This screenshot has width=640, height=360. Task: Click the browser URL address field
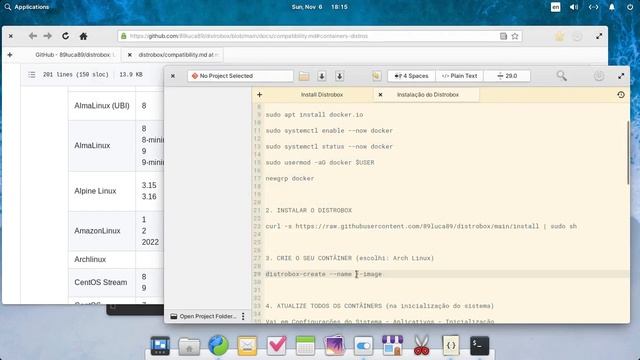pos(320,36)
